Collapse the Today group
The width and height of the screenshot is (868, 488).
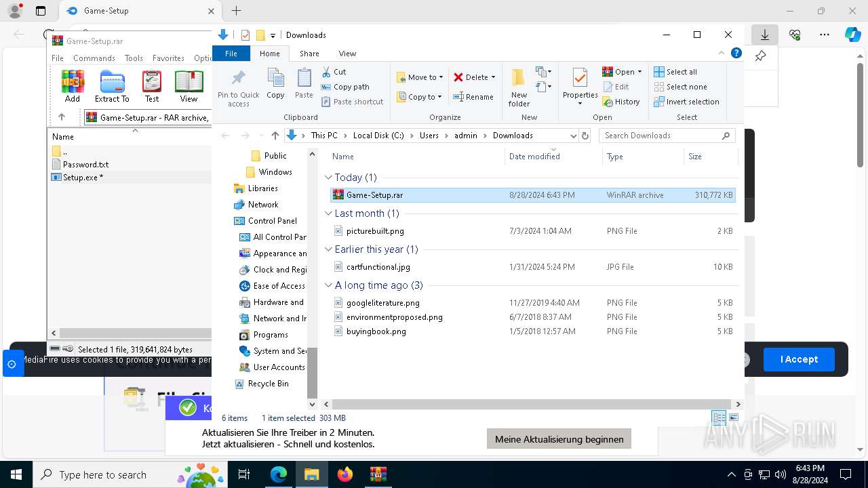pos(329,178)
